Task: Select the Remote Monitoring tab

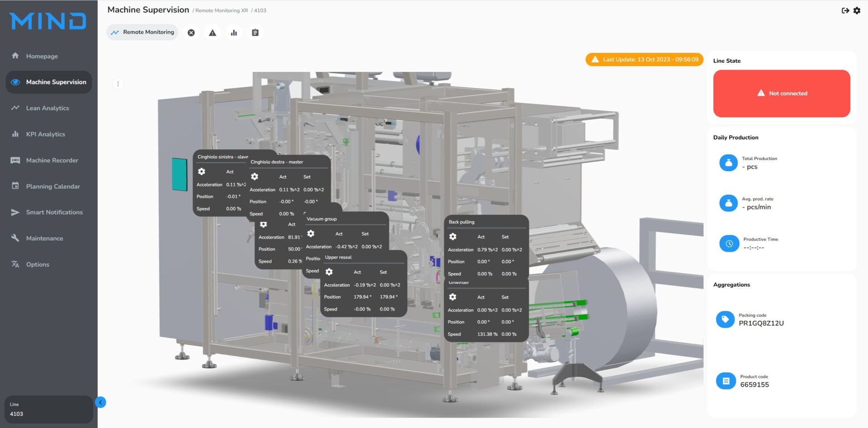Action: (x=142, y=33)
